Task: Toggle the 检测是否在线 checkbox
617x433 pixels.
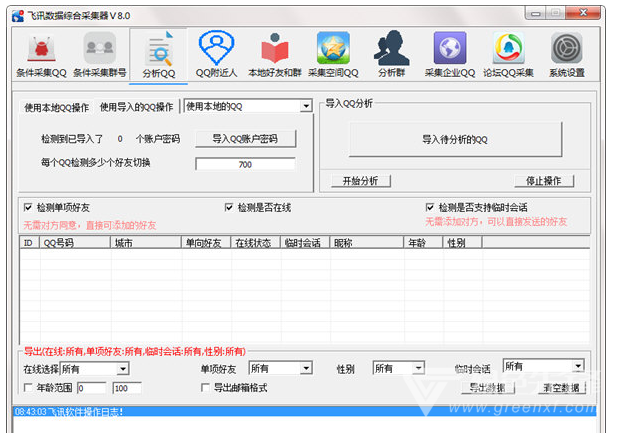Action: click(x=229, y=207)
